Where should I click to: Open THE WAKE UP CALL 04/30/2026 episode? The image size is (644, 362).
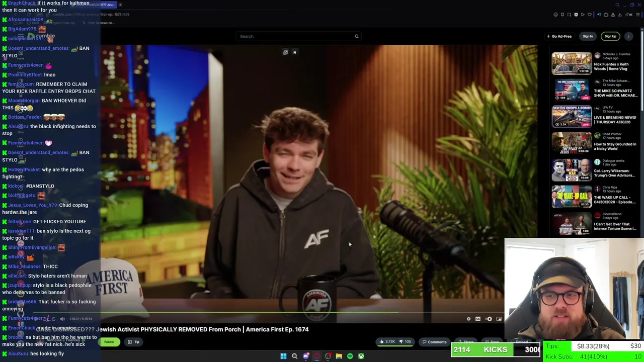pyautogui.click(x=572, y=197)
